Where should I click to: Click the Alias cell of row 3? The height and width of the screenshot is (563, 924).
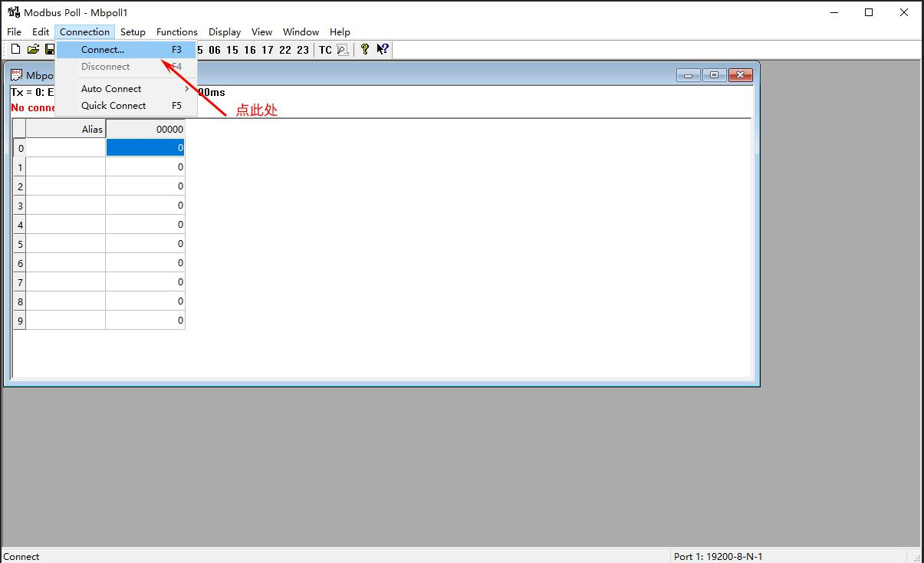pyautogui.click(x=66, y=205)
